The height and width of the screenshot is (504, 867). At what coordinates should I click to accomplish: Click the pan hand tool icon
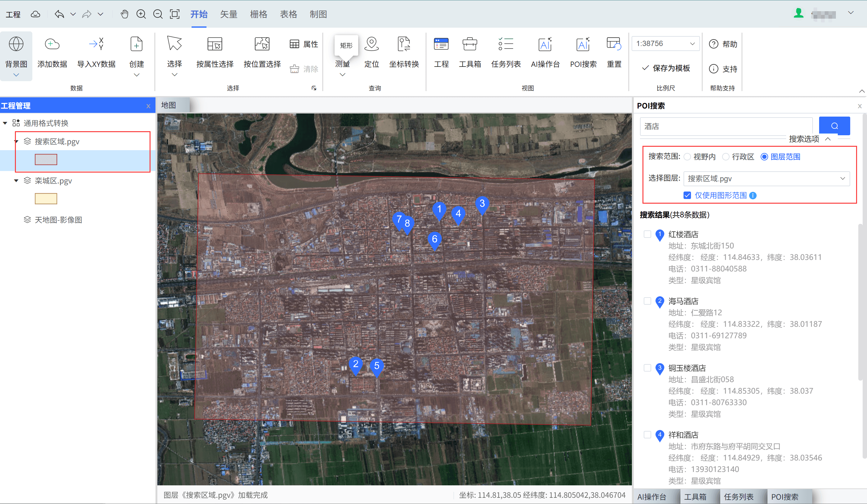coord(124,14)
